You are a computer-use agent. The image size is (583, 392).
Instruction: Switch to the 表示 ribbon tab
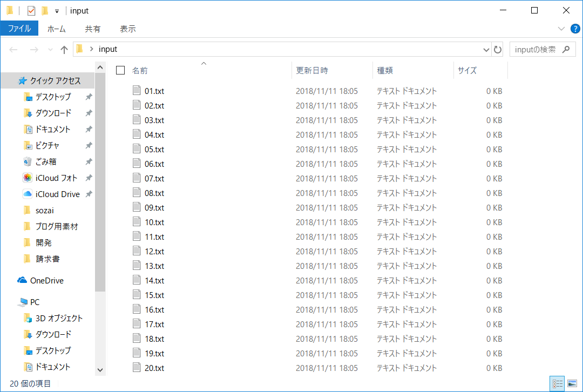click(x=128, y=29)
